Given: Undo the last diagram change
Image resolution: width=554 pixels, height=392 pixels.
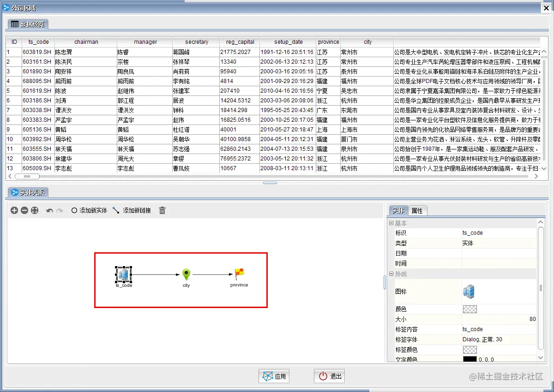Looking at the screenshot, I should [x=49, y=210].
